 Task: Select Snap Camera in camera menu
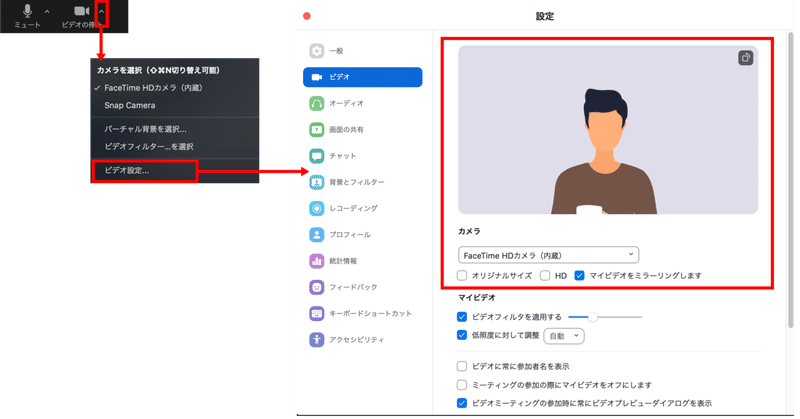click(130, 105)
